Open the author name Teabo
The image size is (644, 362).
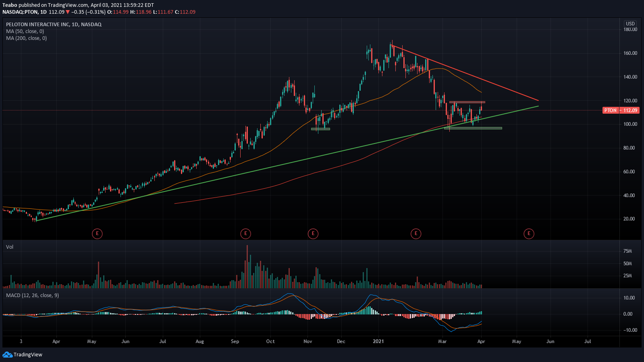pyautogui.click(x=10, y=5)
